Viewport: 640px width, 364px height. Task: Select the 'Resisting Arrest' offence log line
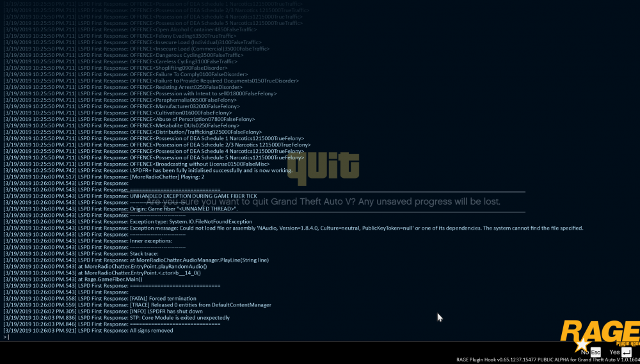[x=122, y=87]
